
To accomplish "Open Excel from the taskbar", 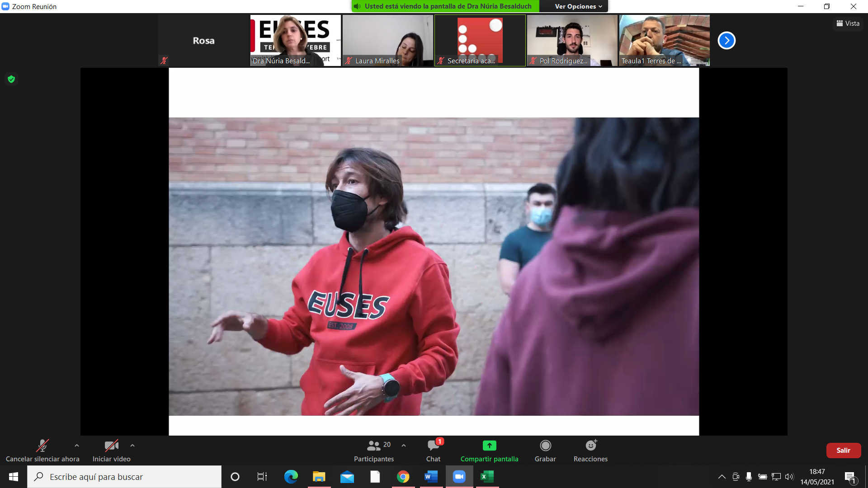I will pyautogui.click(x=487, y=477).
